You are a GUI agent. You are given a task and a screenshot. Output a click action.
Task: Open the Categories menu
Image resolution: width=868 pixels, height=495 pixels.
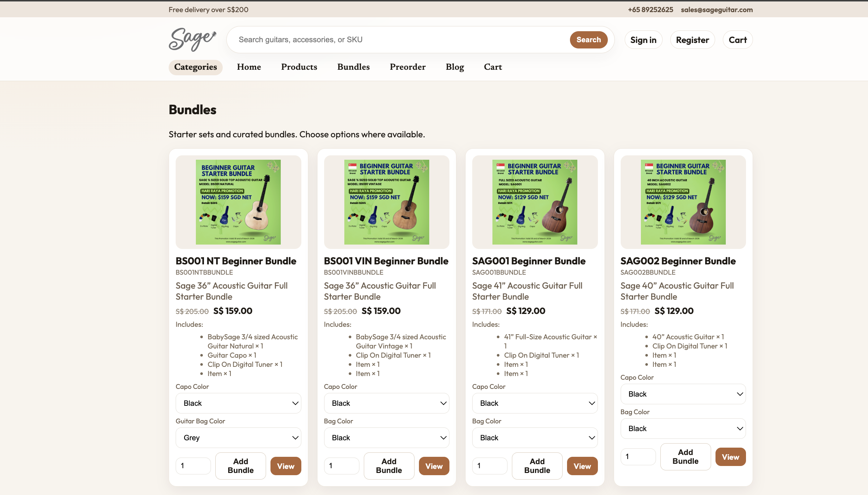point(196,67)
